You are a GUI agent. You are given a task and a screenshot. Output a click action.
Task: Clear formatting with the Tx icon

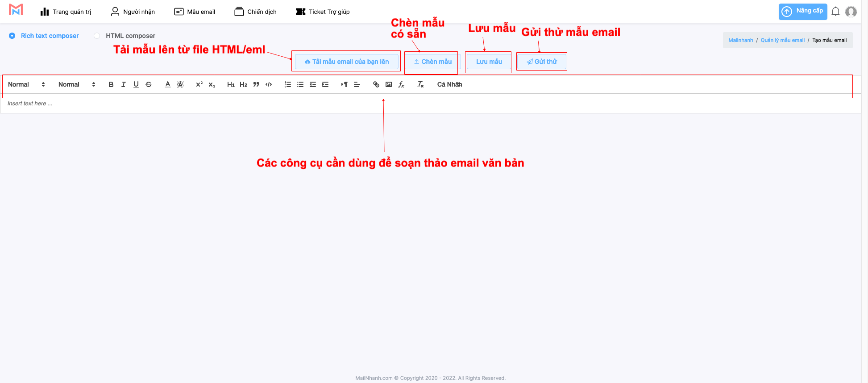420,84
